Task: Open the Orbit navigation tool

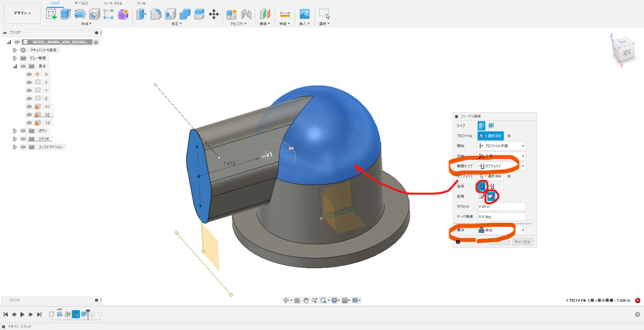Action: tap(286, 300)
